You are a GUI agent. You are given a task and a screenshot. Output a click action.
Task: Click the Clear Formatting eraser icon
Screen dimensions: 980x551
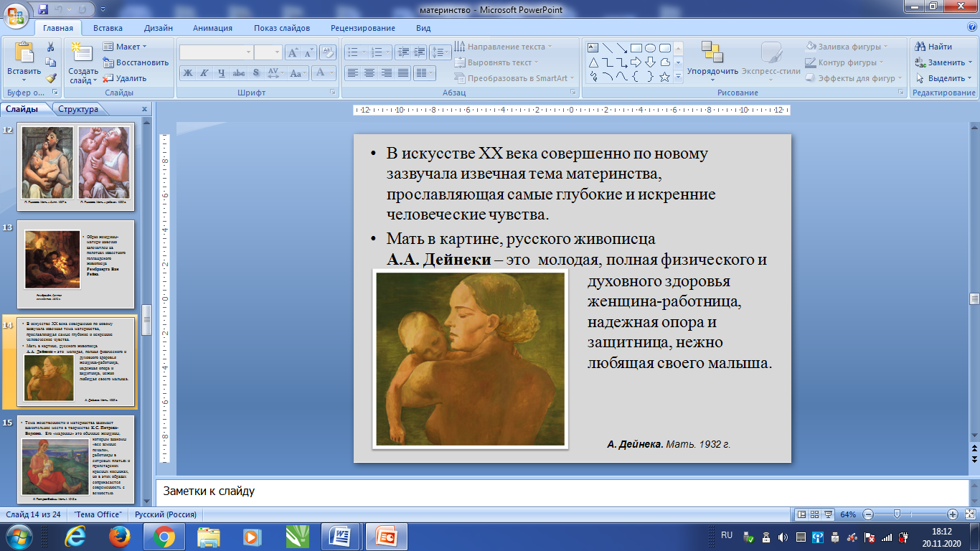(328, 52)
